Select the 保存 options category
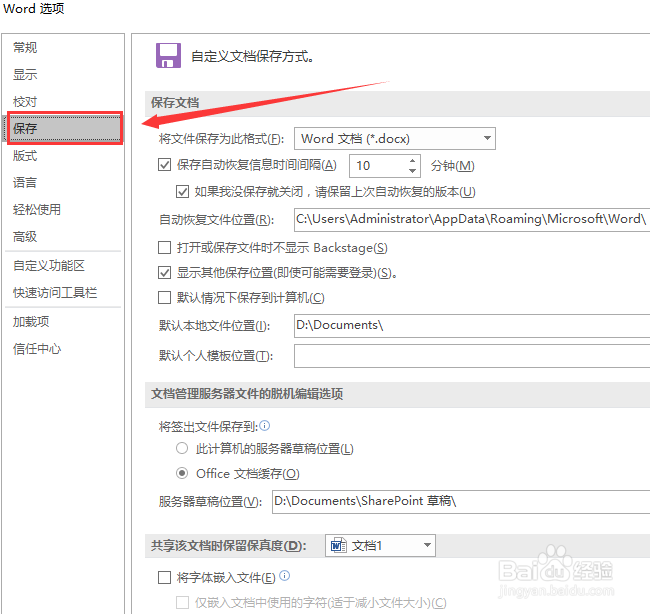 click(x=64, y=128)
